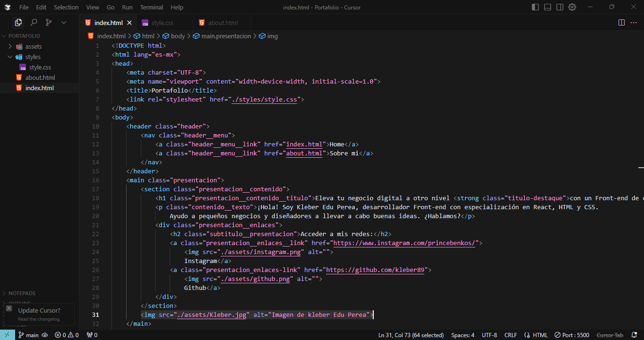Open editor More Actions ellipsis
The width and height of the screenshot is (644, 340).
pyautogui.click(x=634, y=23)
